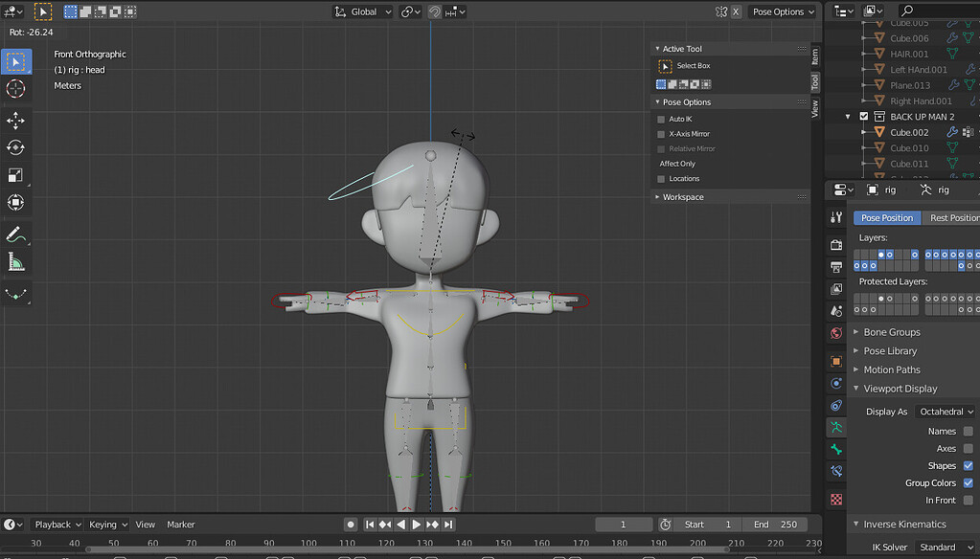The image size is (980, 559).
Task: Open Output properties tab
Action: (836, 267)
